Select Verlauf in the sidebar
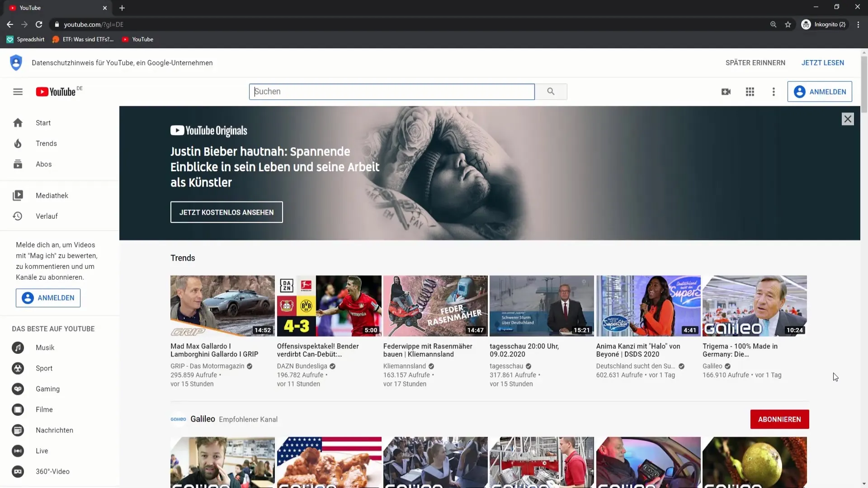 point(47,216)
